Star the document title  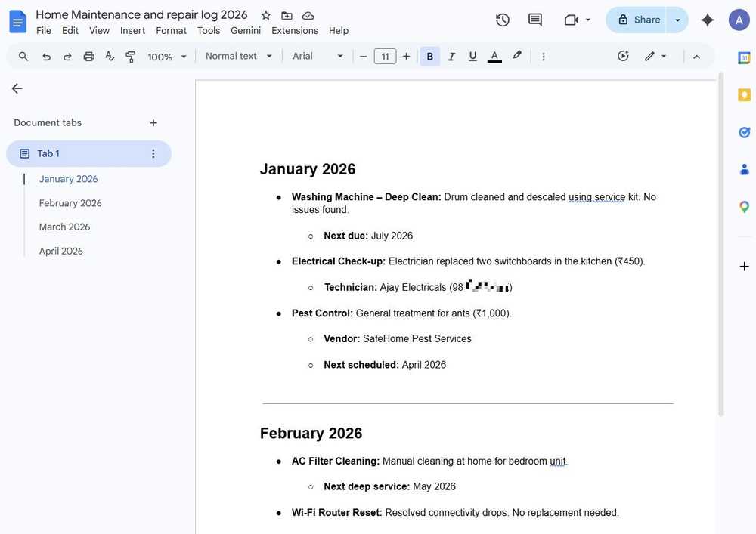265,15
